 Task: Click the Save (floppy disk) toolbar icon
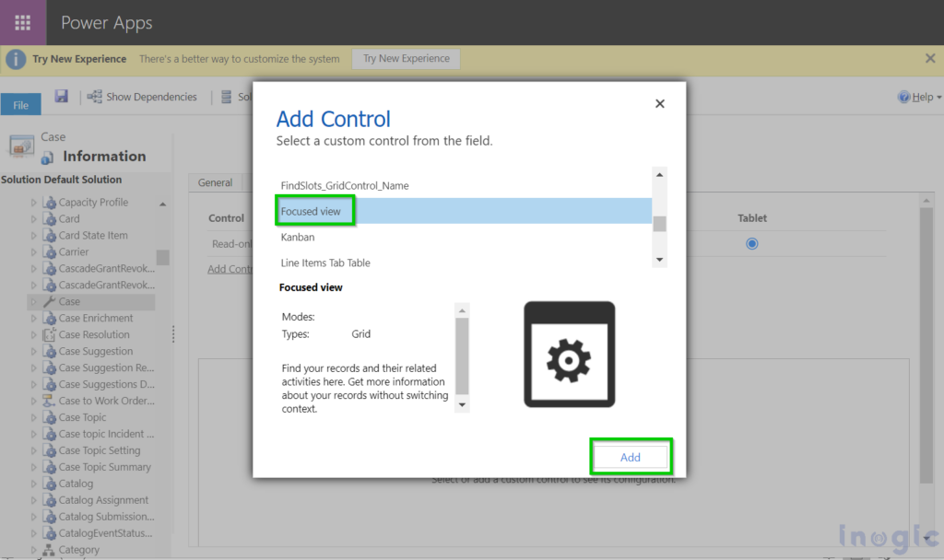click(x=60, y=96)
